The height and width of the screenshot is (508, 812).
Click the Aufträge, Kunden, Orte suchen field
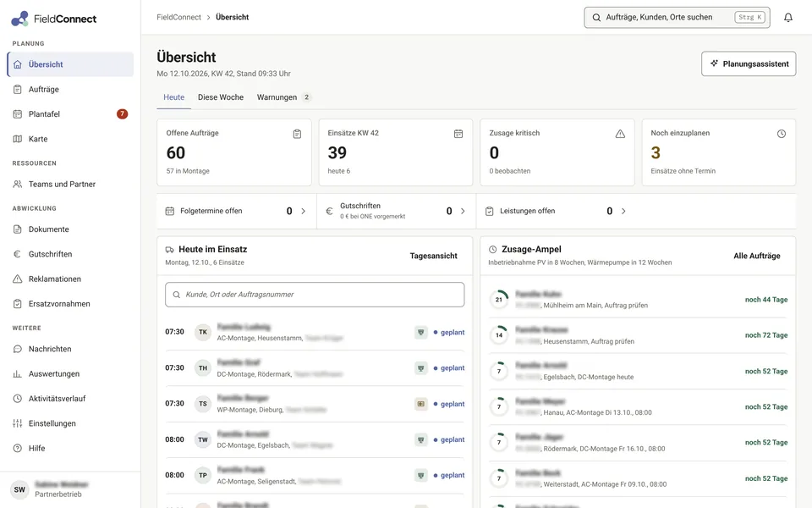677,17
